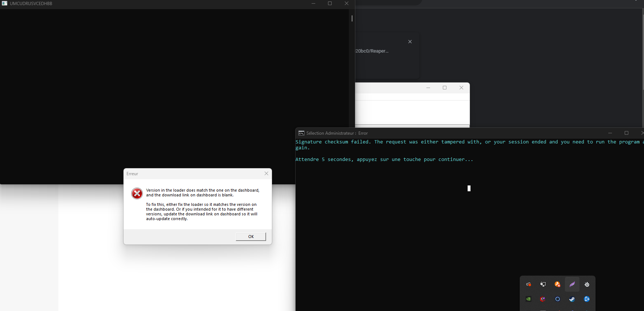Minimize the Error console window
Viewport: 644px width, 311px height.
click(610, 133)
